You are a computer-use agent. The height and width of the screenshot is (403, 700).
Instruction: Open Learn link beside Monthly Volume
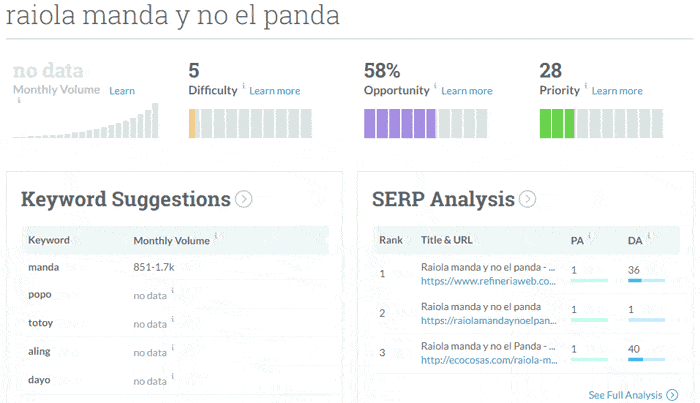coord(122,91)
